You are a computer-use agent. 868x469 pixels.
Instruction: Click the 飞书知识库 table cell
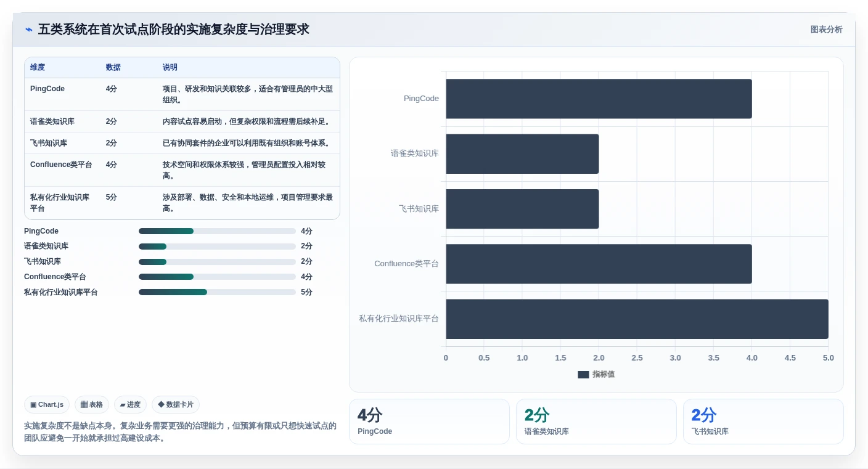pos(49,143)
